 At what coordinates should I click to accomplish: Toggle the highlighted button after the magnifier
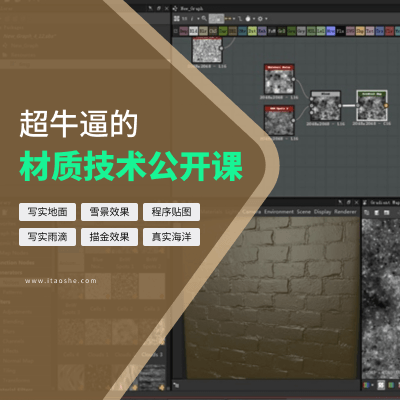click(217, 18)
